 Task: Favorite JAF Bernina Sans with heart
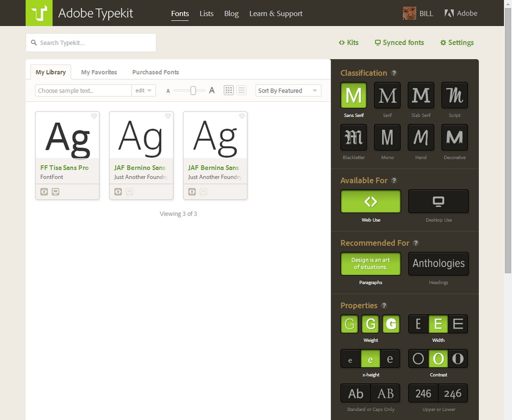tap(242, 116)
